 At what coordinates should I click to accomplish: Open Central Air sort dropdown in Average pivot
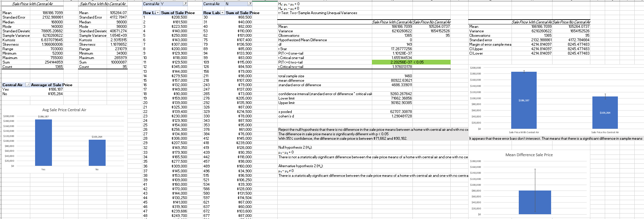pos(28,85)
